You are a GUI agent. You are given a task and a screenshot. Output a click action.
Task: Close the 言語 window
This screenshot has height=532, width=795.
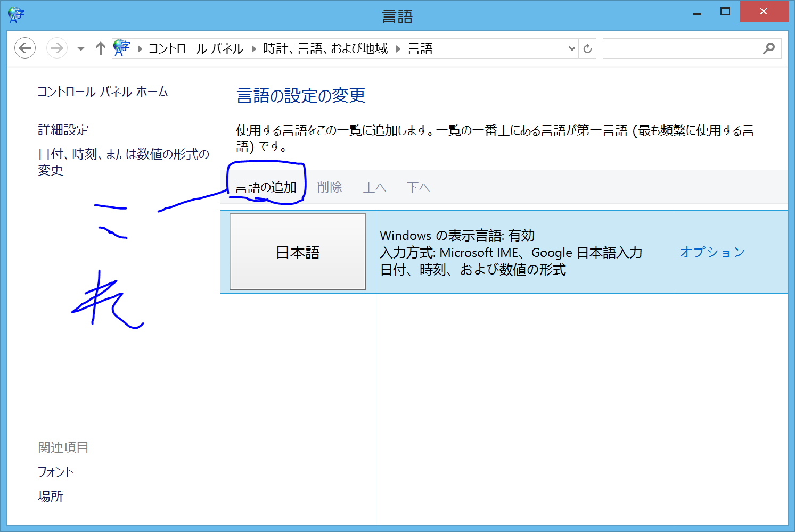(x=764, y=12)
